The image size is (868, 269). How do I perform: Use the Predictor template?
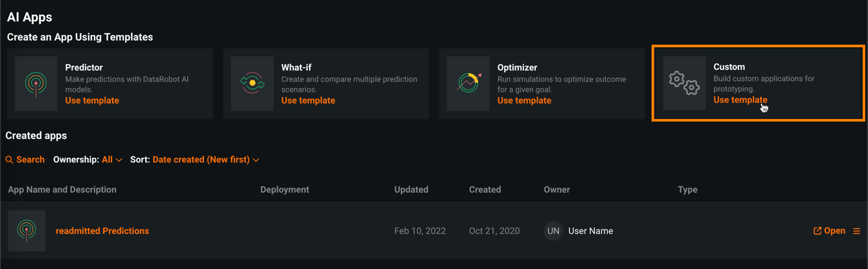[92, 101]
